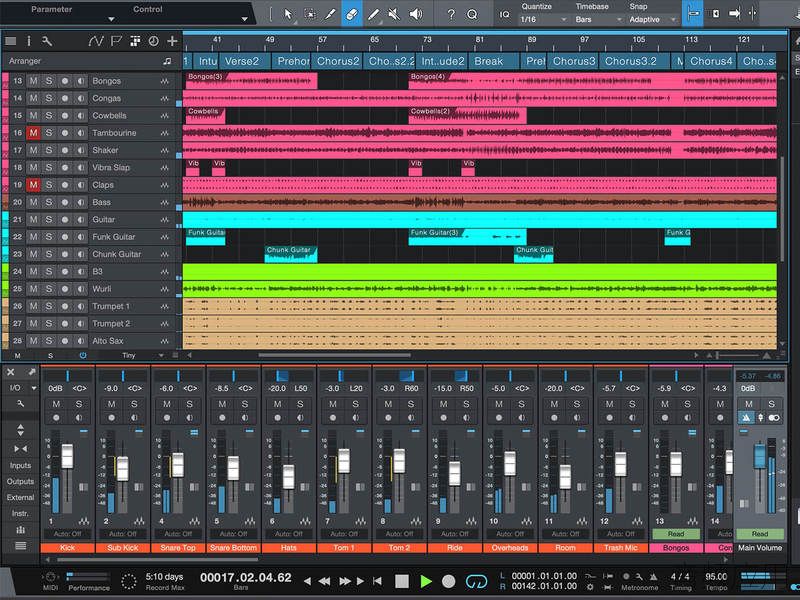Start playback with the green play button
The height and width of the screenshot is (600, 800).
click(x=426, y=581)
